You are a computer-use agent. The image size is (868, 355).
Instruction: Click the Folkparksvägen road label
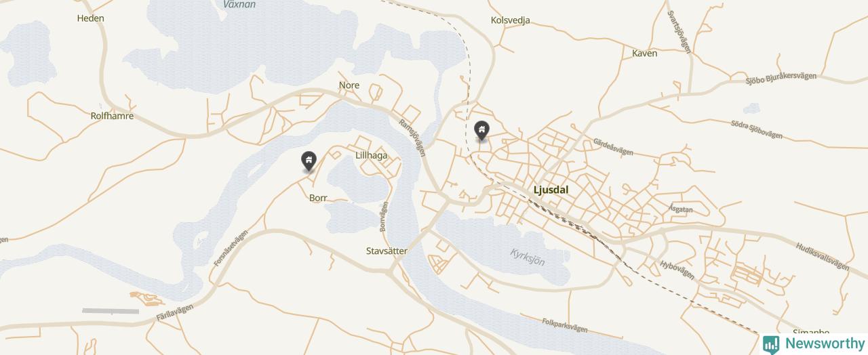pos(565,325)
